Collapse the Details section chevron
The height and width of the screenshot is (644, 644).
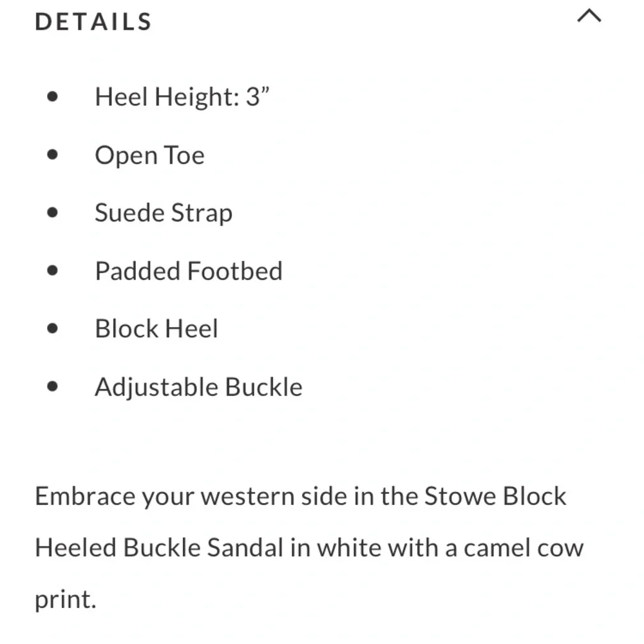coord(589,17)
